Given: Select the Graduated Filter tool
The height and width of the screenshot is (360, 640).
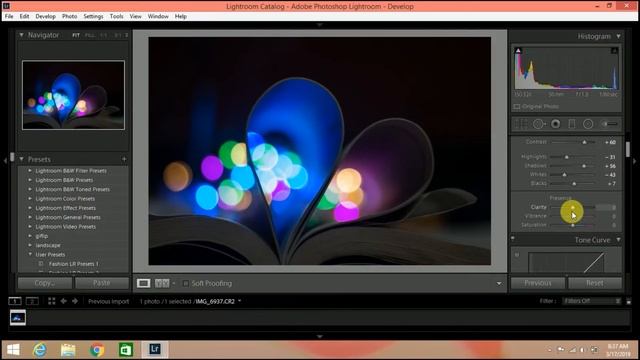Looking at the screenshot, I should pos(572,124).
